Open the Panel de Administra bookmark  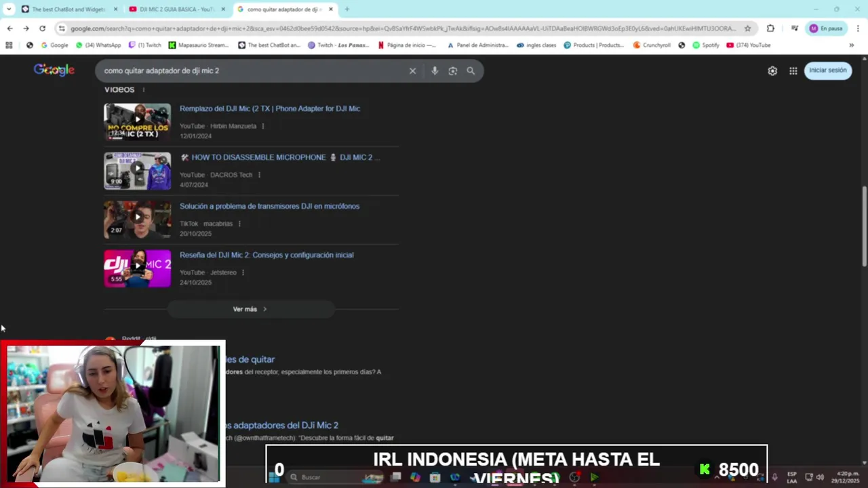[478, 45]
